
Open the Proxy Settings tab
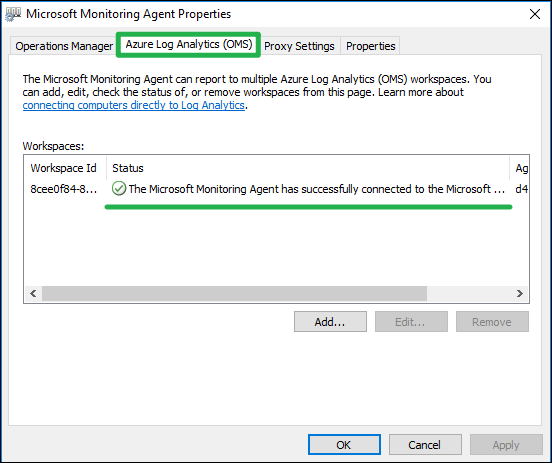[x=299, y=46]
